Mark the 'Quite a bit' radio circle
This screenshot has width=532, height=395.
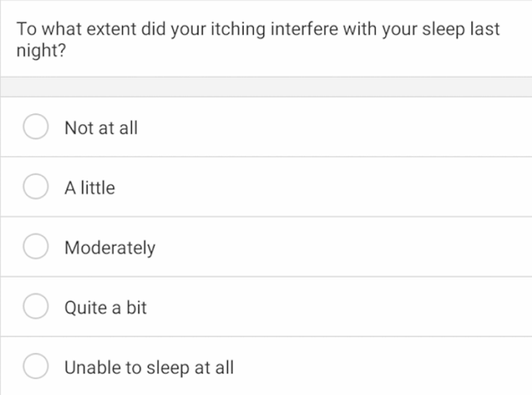coord(35,307)
